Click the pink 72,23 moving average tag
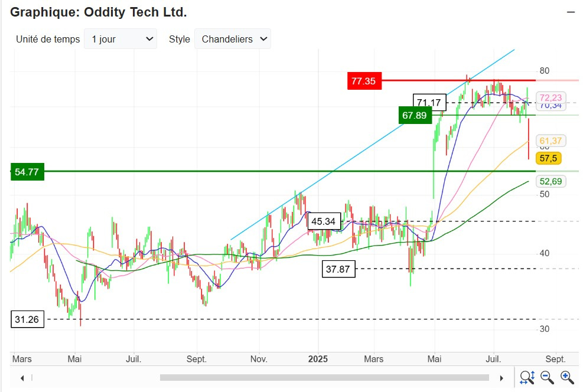 (x=551, y=98)
